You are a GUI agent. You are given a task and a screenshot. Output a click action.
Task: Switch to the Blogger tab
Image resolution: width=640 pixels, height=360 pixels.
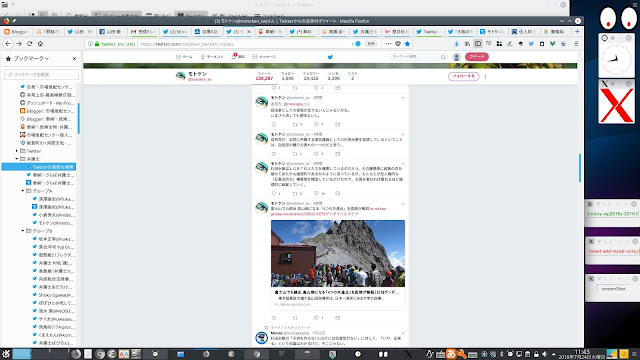point(16,31)
